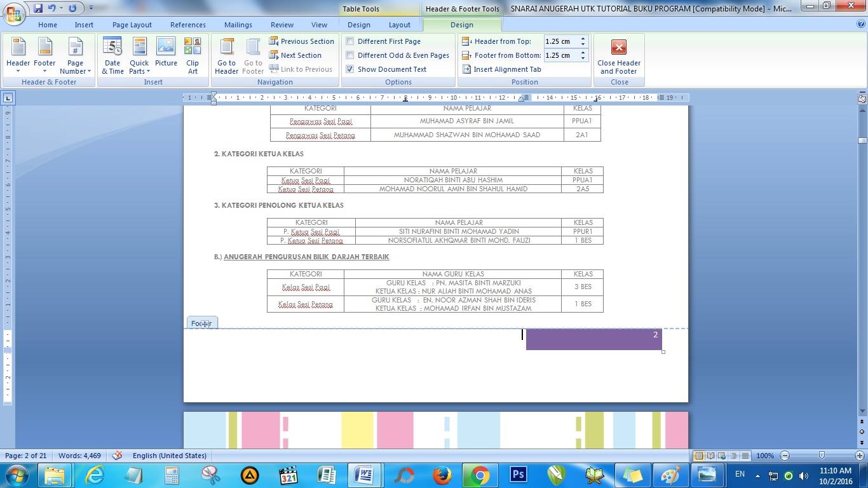This screenshot has width=868, height=488.
Task: Switch to Web Layout view
Action: [x=722, y=456]
